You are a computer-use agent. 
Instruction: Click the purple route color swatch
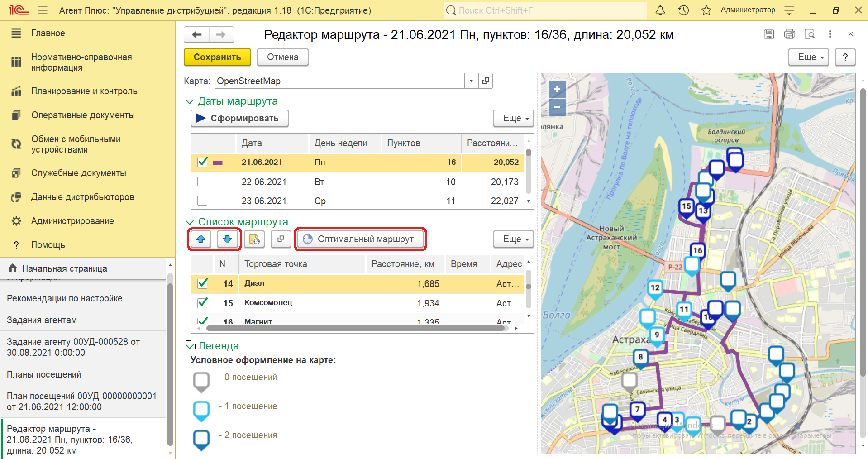(218, 163)
